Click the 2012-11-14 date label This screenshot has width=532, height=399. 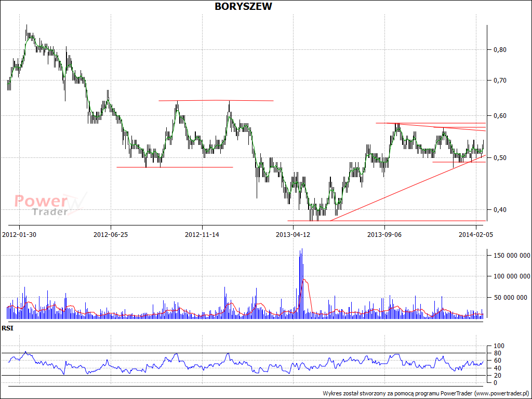click(202, 234)
